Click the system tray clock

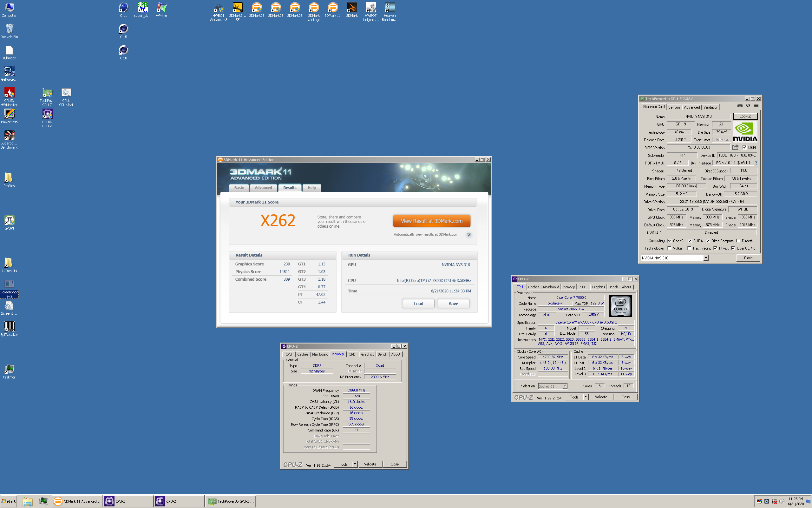[796, 501]
